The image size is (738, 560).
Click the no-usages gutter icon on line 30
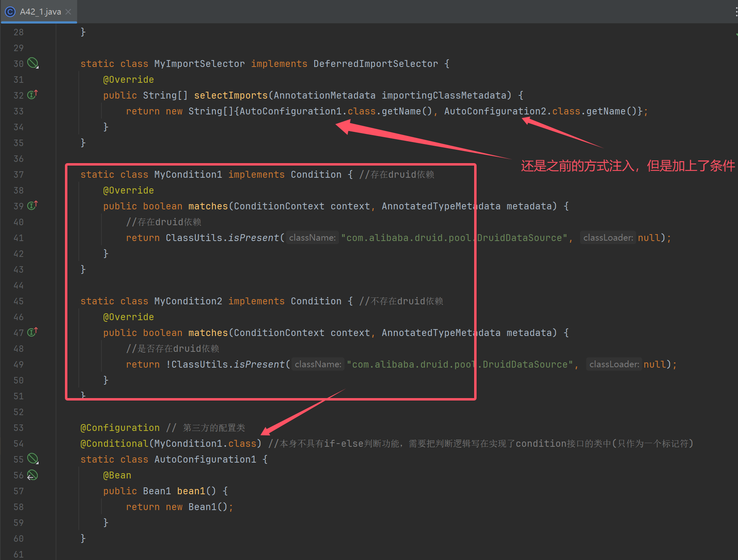[33, 63]
